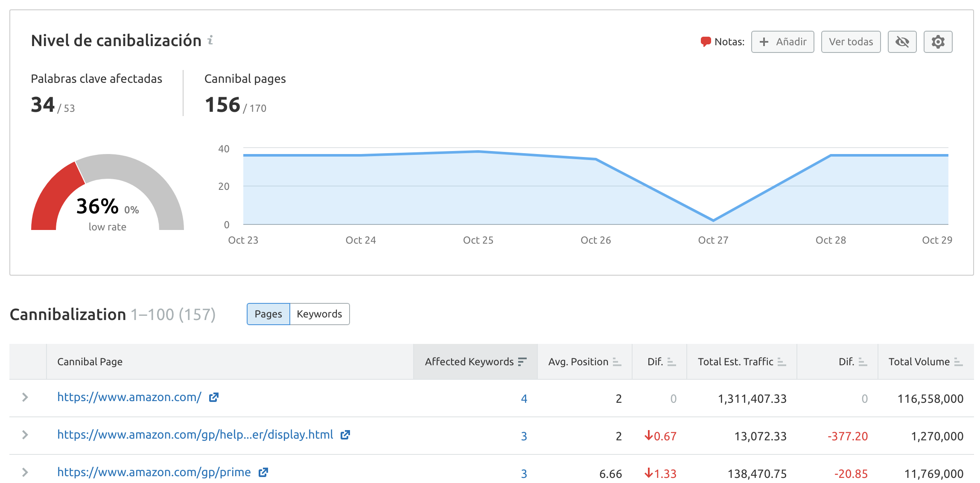Expand the gp/prime row
Screen dimensions: 980x483
point(25,472)
